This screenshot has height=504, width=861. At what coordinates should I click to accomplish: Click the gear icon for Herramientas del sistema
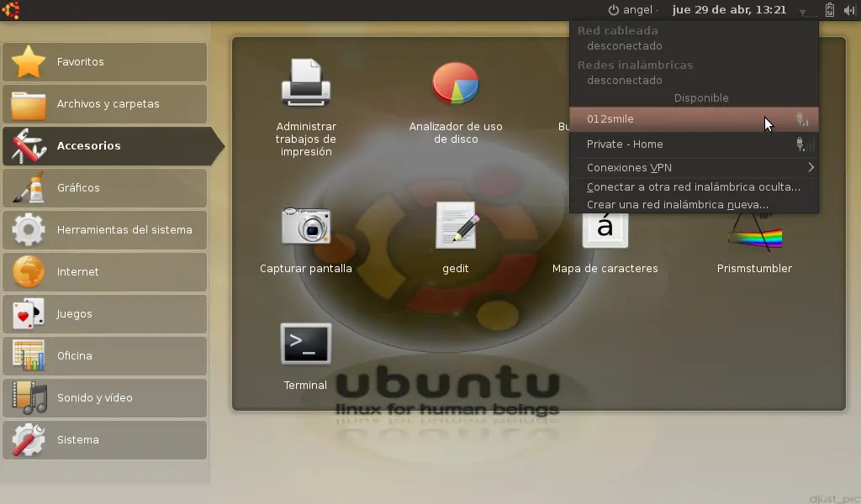pyautogui.click(x=29, y=230)
